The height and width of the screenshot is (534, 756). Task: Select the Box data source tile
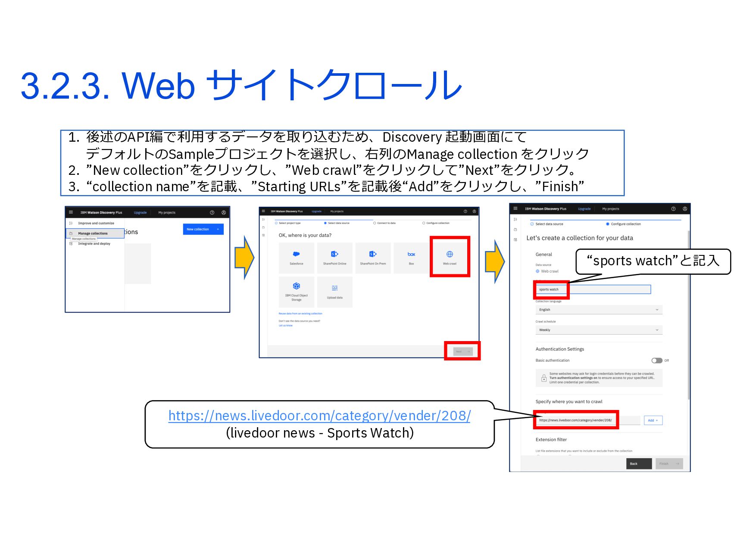(411, 258)
